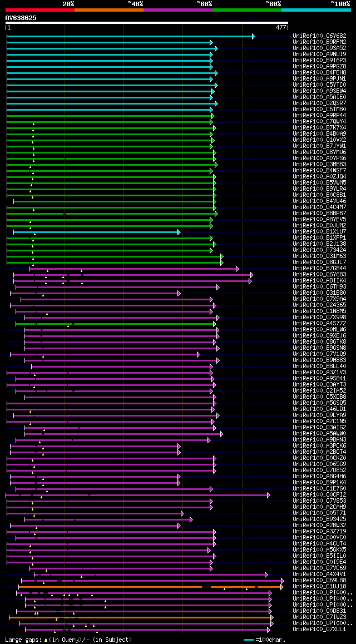The image size is (356, 644).
Task: Click the UniRef100_A4CUT4 label
Action: click(x=319, y=544)
